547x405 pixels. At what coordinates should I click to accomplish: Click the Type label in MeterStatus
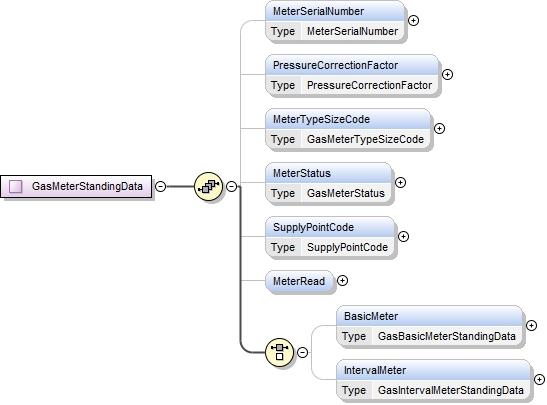click(x=283, y=194)
